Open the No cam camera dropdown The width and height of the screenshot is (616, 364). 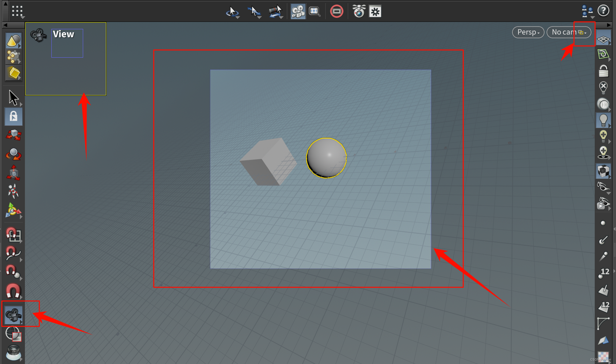coord(569,32)
